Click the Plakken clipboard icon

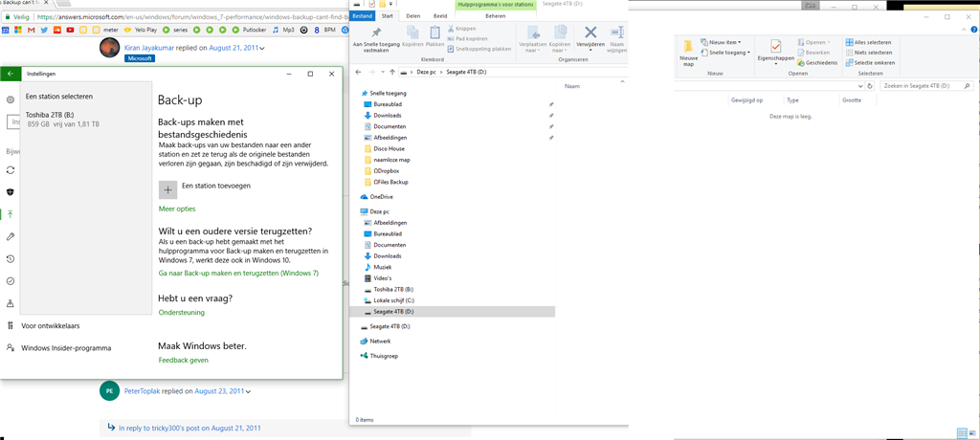tap(434, 33)
